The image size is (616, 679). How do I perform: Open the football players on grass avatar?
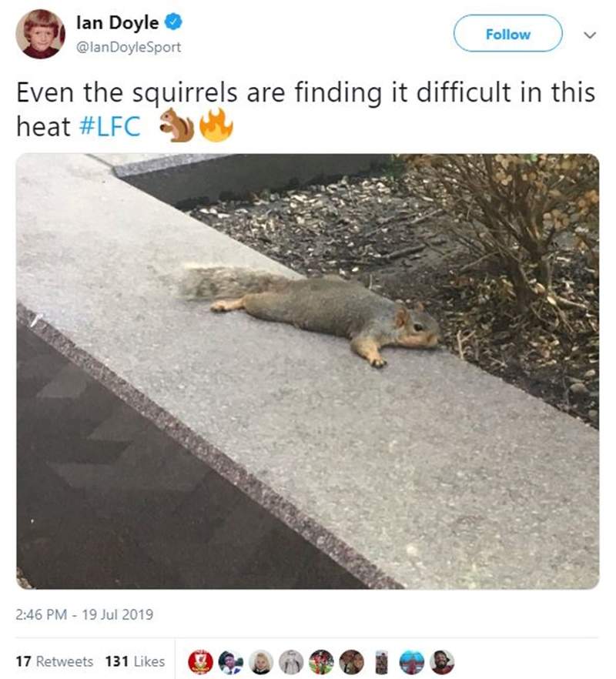point(321,662)
